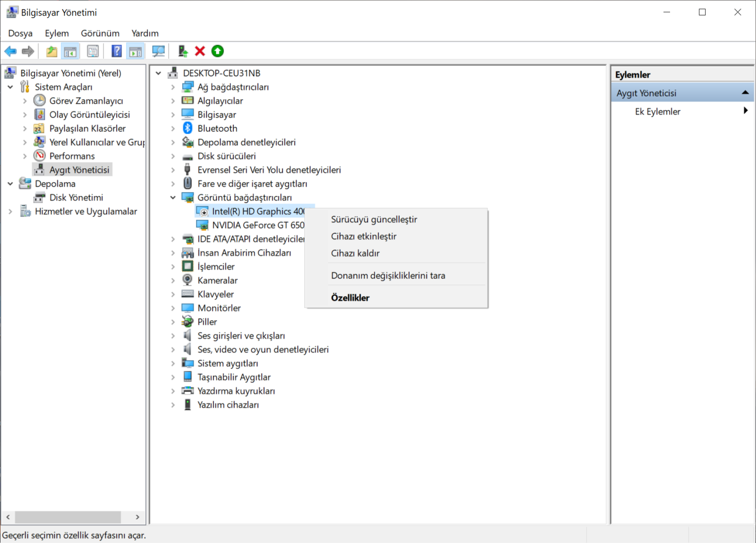This screenshot has height=543, width=756.
Task: Select the Bilgisayar device category
Action: tap(217, 115)
